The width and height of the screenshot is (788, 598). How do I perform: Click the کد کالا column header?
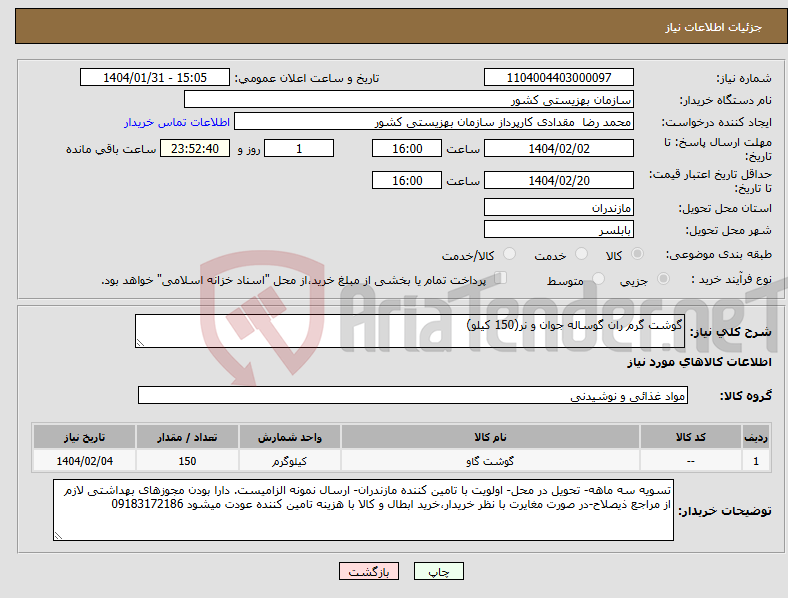pos(691,437)
